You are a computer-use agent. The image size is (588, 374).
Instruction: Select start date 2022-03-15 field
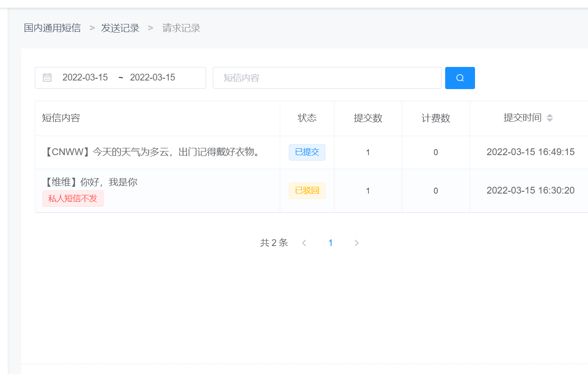coord(85,77)
